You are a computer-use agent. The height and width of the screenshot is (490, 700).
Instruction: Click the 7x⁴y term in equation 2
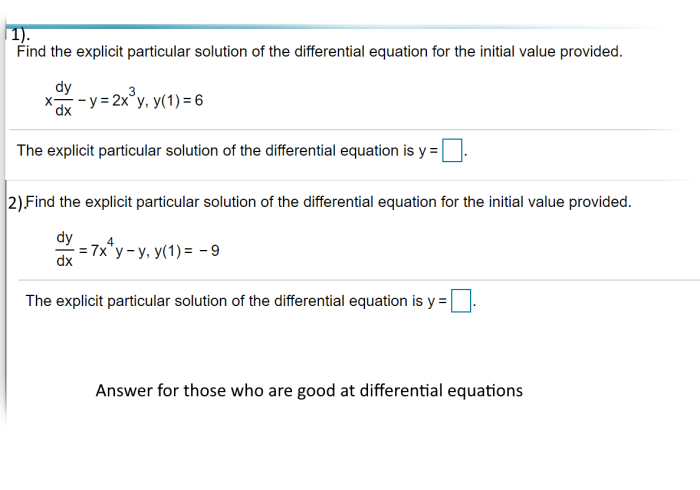[x=107, y=249]
